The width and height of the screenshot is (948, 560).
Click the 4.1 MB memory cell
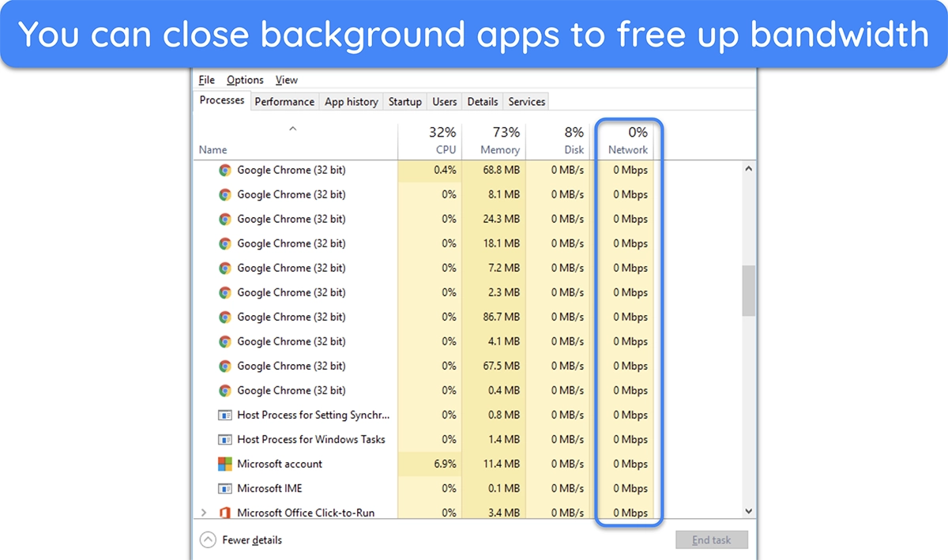pyautogui.click(x=494, y=341)
